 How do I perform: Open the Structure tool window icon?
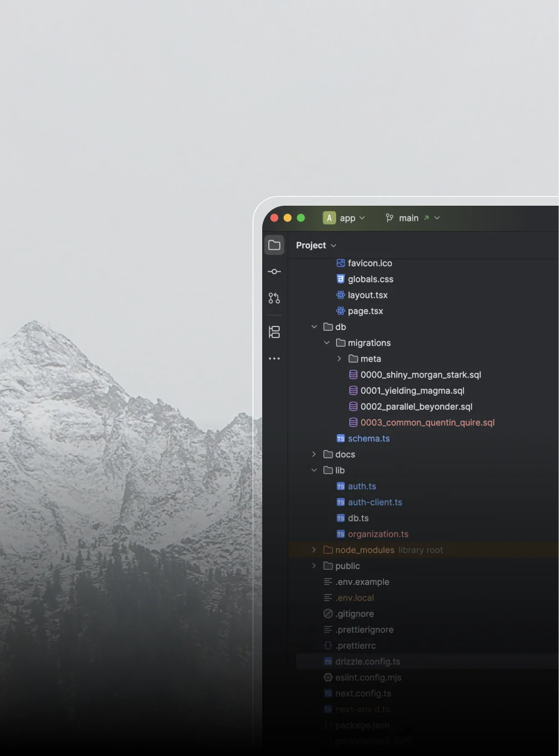point(274,332)
